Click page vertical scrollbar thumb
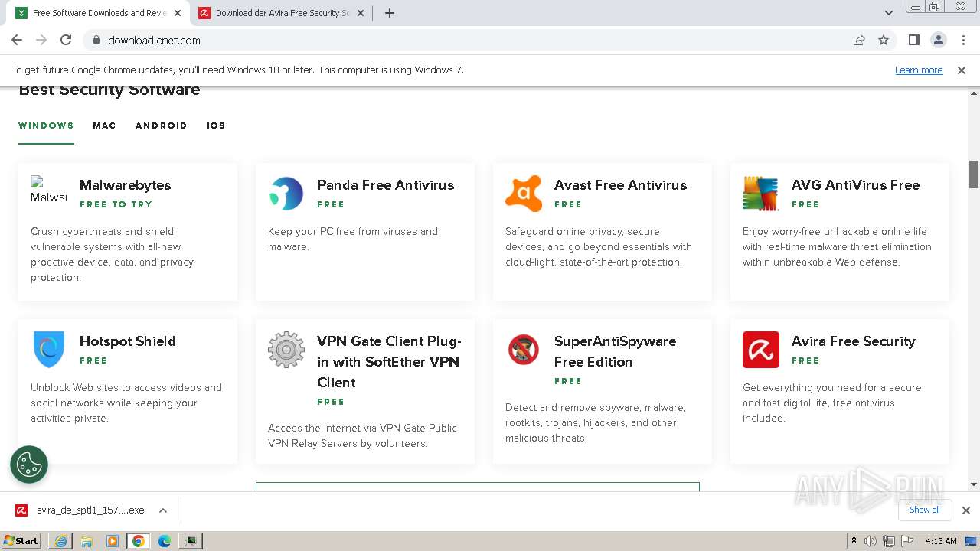Viewport: 980px width, 551px height. [x=974, y=174]
